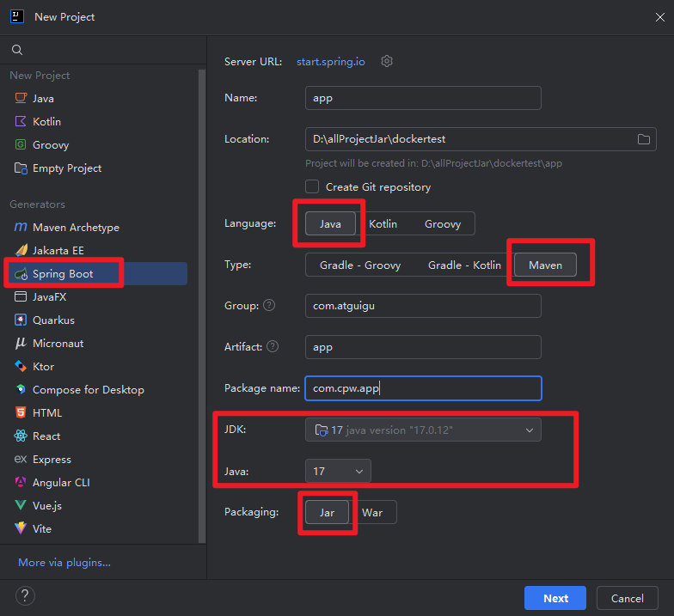Open start.spring.io server URL link
The image size is (674, 616).
tap(330, 62)
